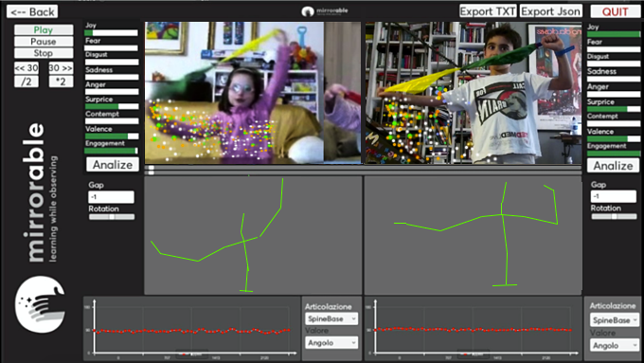644x363 pixels.
Task: Adjust the right Rotation slider
Action: [x=614, y=216]
